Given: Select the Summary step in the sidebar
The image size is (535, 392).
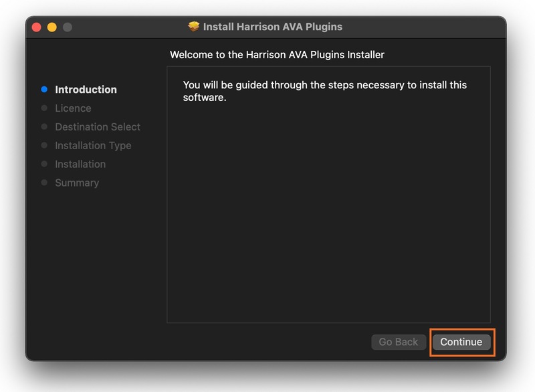Looking at the screenshot, I should pos(77,183).
